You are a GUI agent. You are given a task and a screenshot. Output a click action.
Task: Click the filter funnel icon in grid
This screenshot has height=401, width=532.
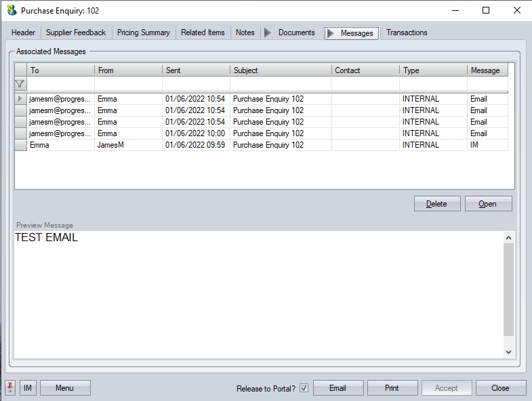pos(20,84)
